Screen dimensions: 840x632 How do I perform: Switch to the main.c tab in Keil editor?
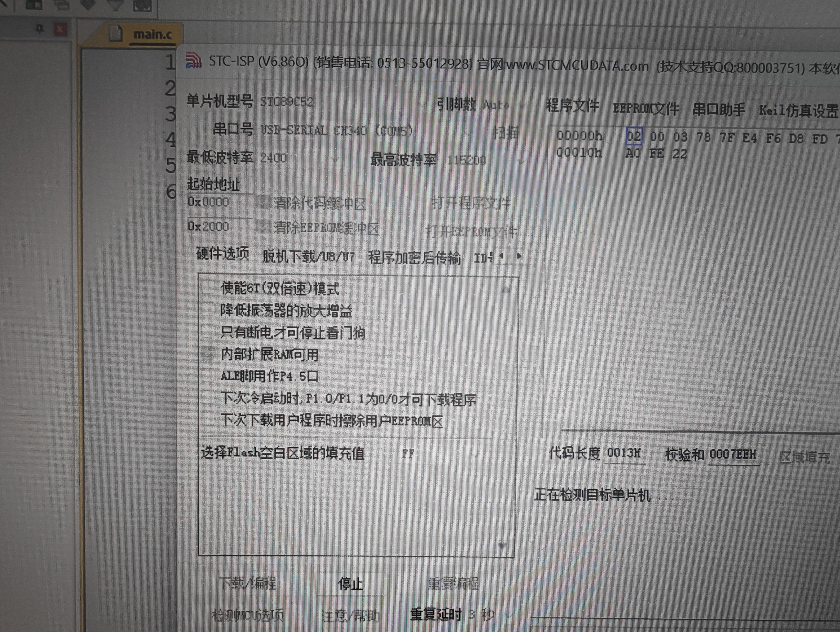pyautogui.click(x=153, y=35)
